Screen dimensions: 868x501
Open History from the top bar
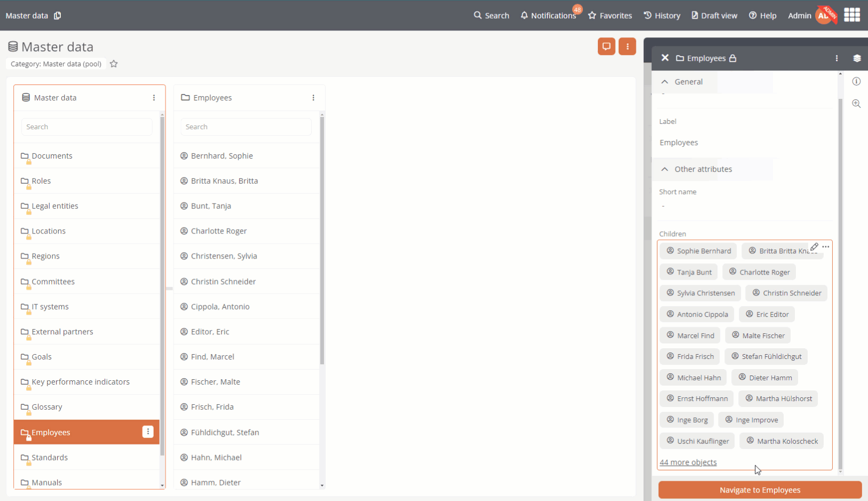pos(662,15)
